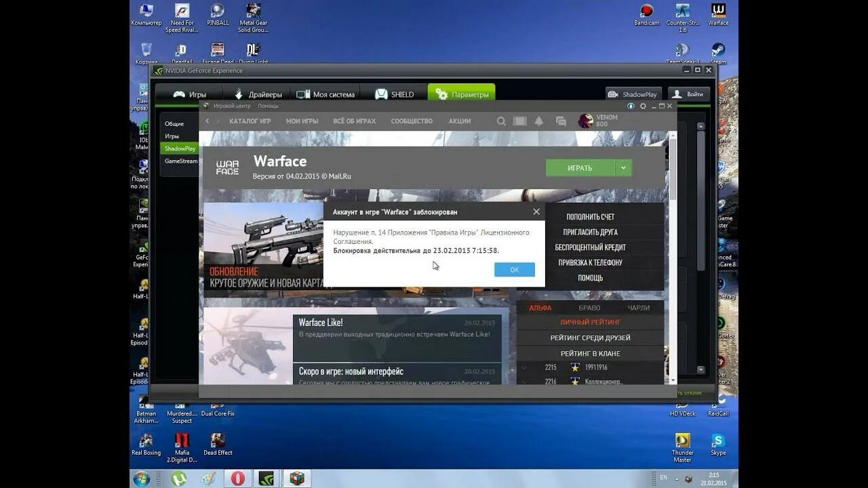Screen dimensions: 868x488
Task: Click ЛИЧНЫЙ РЕЙТИНГ
Action: [590, 323]
